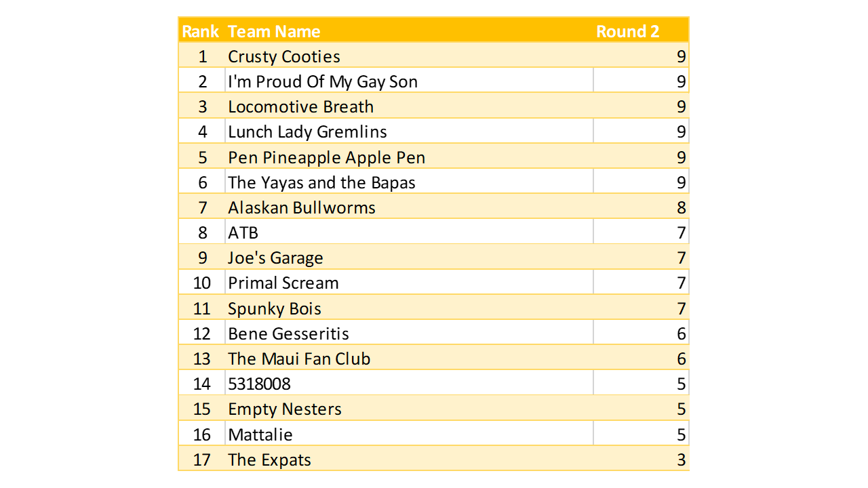Image resolution: width=868 pixels, height=488 pixels.
Task: Select the I'm Proud Of My Gay Son cell
Action: (x=323, y=81)
